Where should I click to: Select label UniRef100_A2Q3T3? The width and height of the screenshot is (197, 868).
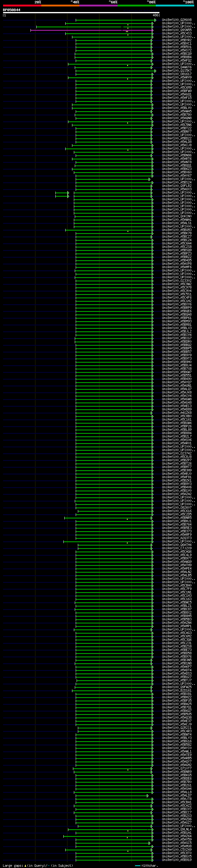(x=177, y=539)
